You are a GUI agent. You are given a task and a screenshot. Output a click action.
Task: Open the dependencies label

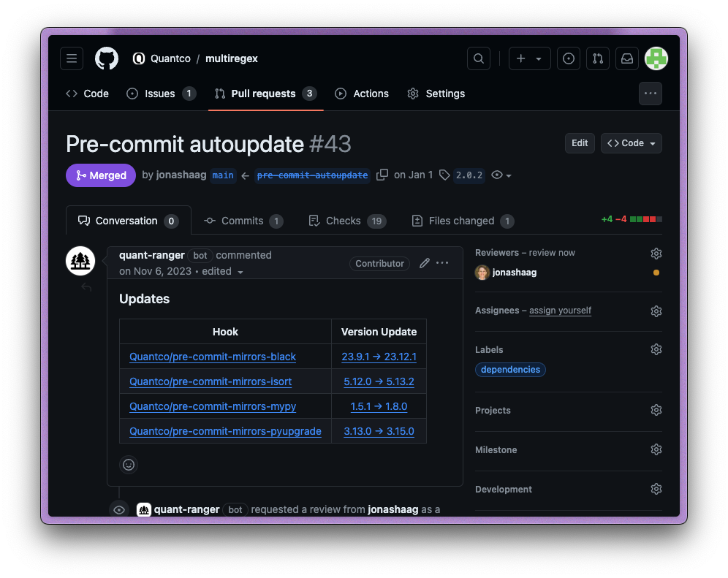pyautogui.click(x=510, y=370)
